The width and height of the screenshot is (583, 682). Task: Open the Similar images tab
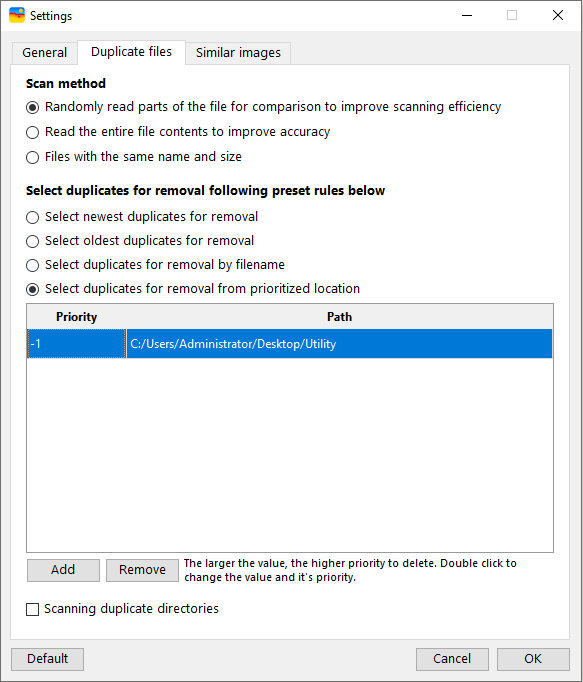coord(238,53)
